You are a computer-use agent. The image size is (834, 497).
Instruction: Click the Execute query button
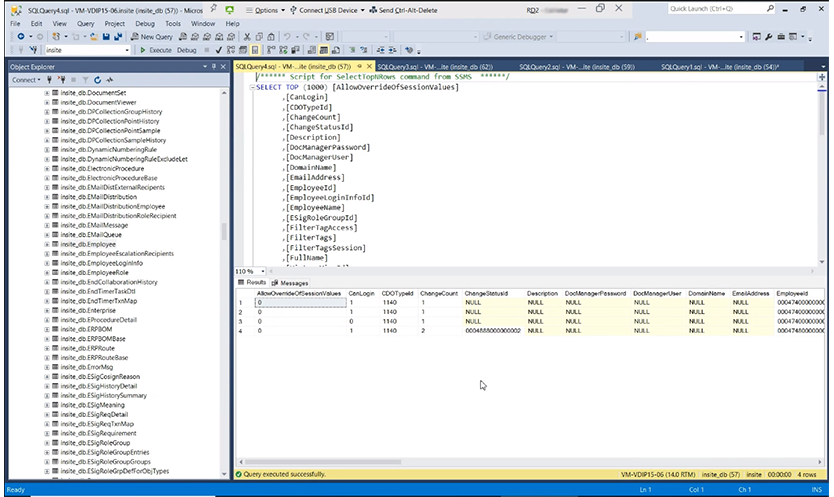157,49
